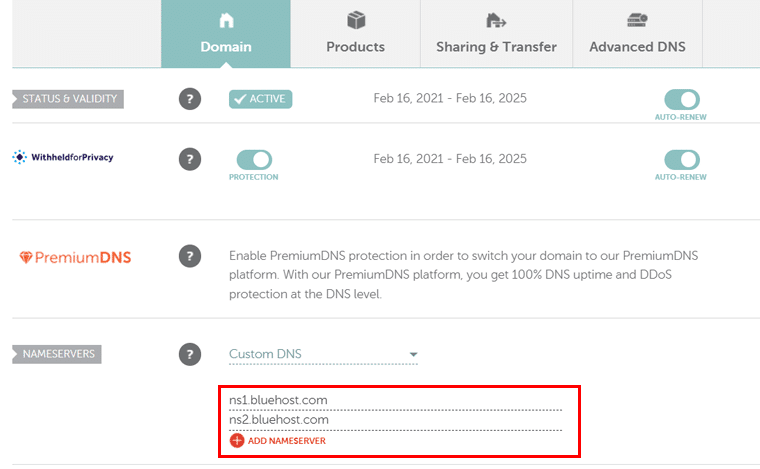This screenshot has width=760, height=469.
Task: Click the Sharing & Transfer house-arrow icon
Action: (x=496, y=20)
